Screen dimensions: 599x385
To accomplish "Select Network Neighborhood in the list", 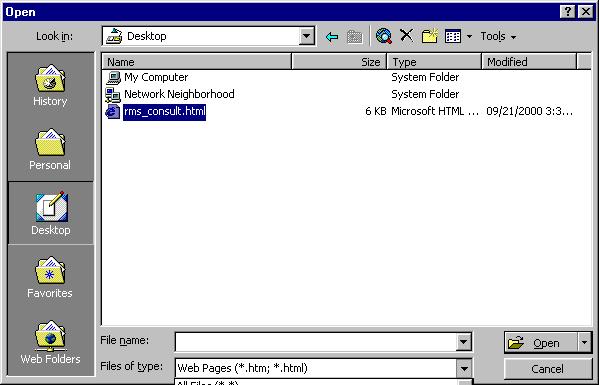I will 179,94.
